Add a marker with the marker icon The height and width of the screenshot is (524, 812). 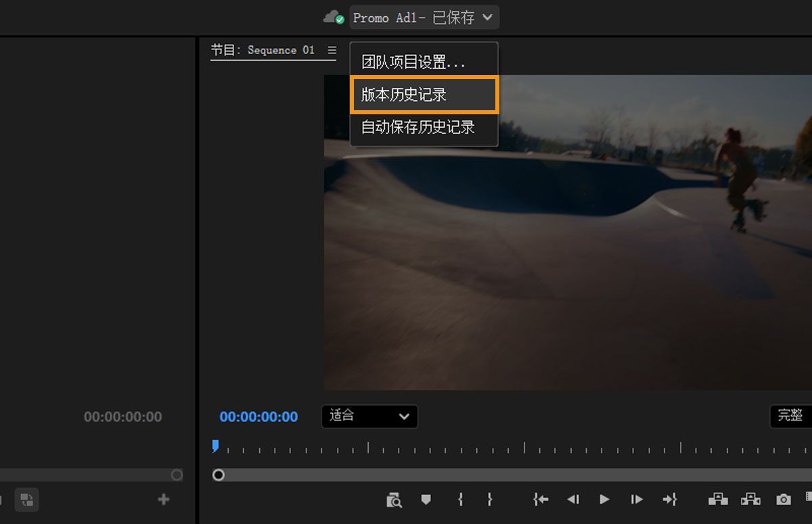click(x=426, y=500)
